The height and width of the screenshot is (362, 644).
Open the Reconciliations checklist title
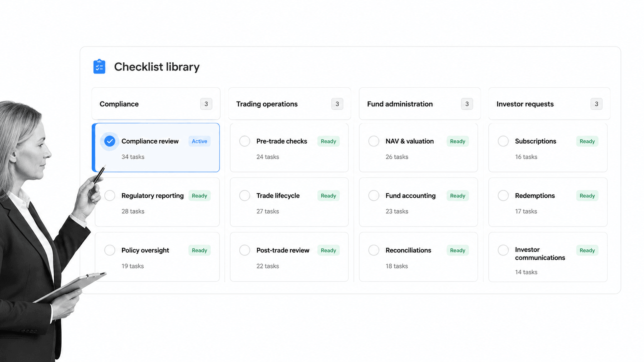click(x=408, y=250)
